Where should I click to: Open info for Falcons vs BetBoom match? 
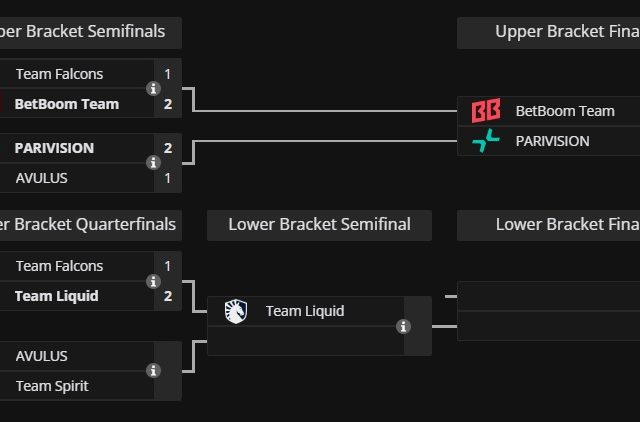coord(153,88)
